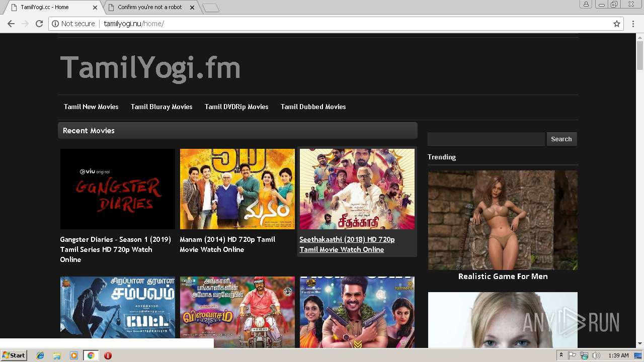Go back using the browser back arrow
The image size is (644, 362).
11,24
